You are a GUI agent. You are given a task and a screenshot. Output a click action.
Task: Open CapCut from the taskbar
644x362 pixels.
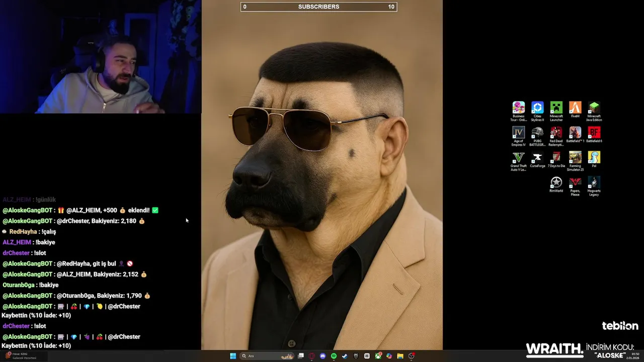tap(367, 356)
